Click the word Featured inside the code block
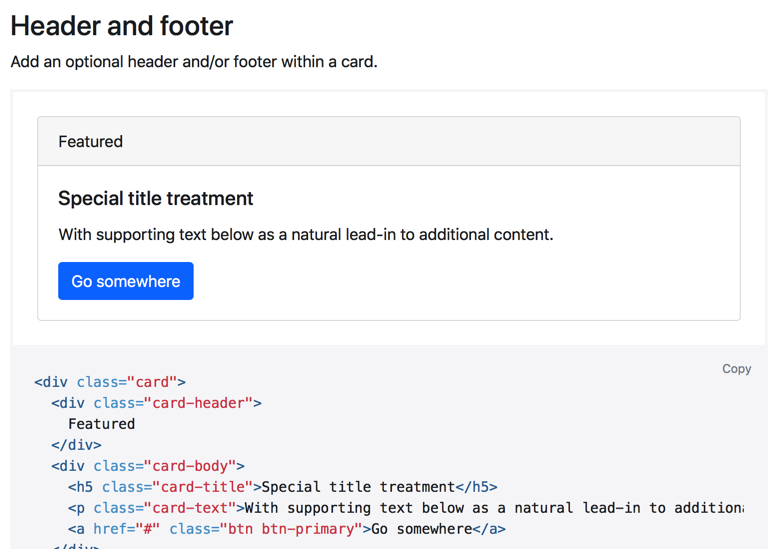Viewport: 778px width, 549px height. pos(101,424)
